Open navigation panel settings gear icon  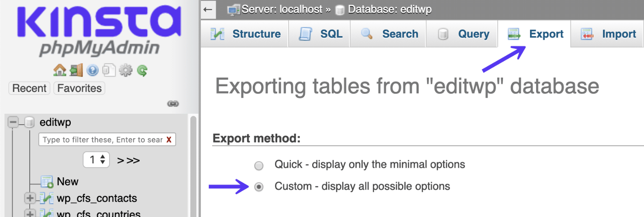tap(125, 70)
